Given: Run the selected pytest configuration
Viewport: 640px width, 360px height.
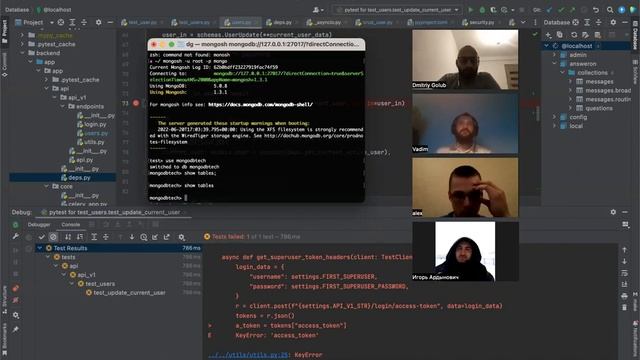Looking at the screenshot, I should tap(471, 9).
